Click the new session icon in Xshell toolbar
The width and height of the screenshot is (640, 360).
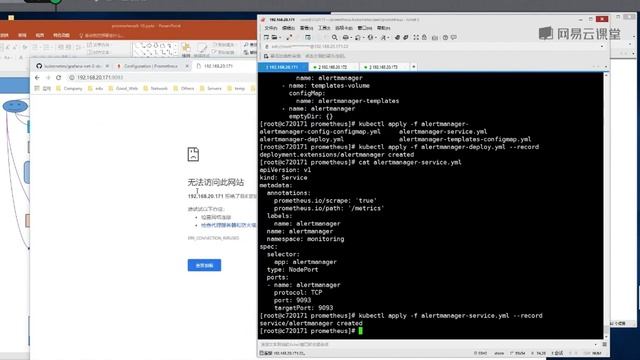(x=267, y=37)
